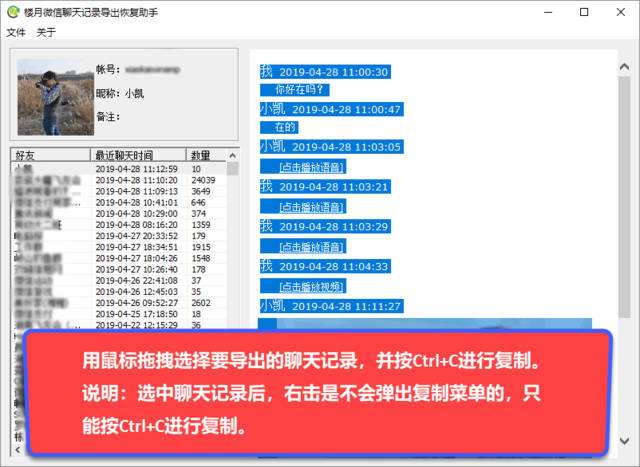
Task: Minimize the application window
Action: tap(548, 12)
